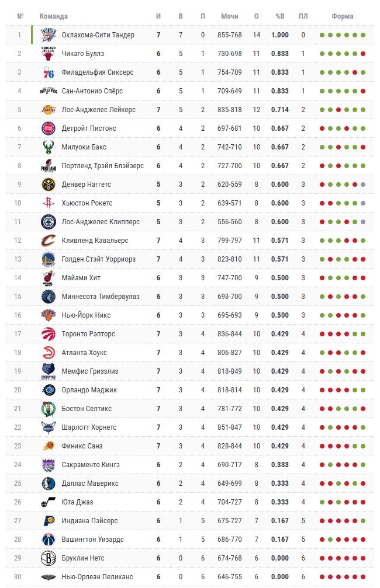This screenshot has height=588, width=380.
Task: Click the Chicago Bulls logo icon
Action: (x=49, y=54)
